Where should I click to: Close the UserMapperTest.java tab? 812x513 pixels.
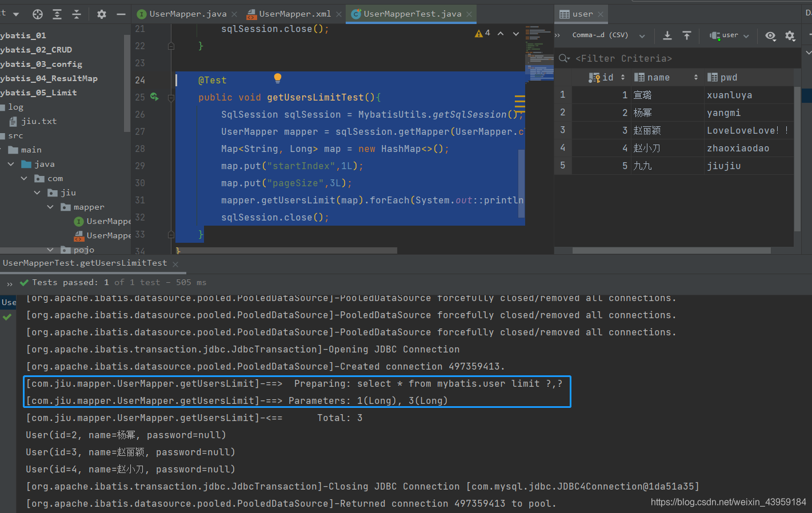pyautogui.click(x=469, y=14)
